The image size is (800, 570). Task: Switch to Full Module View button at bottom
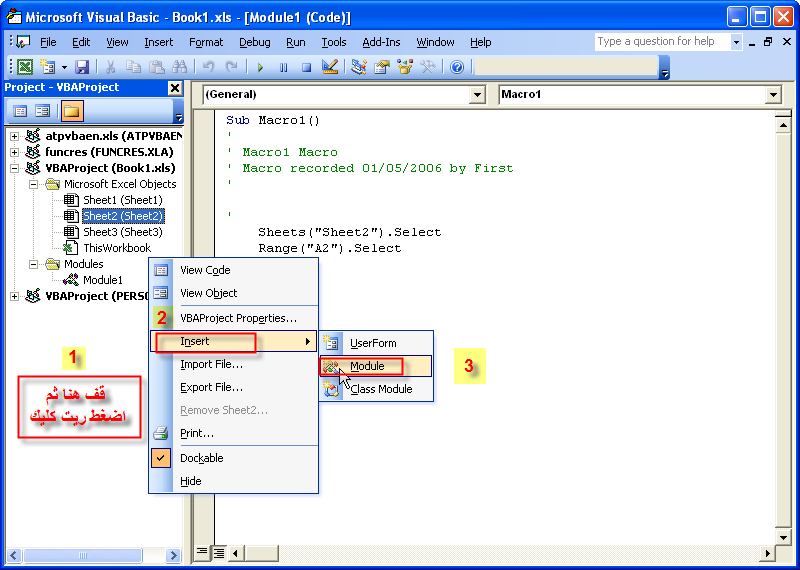(x=219, y=553)
